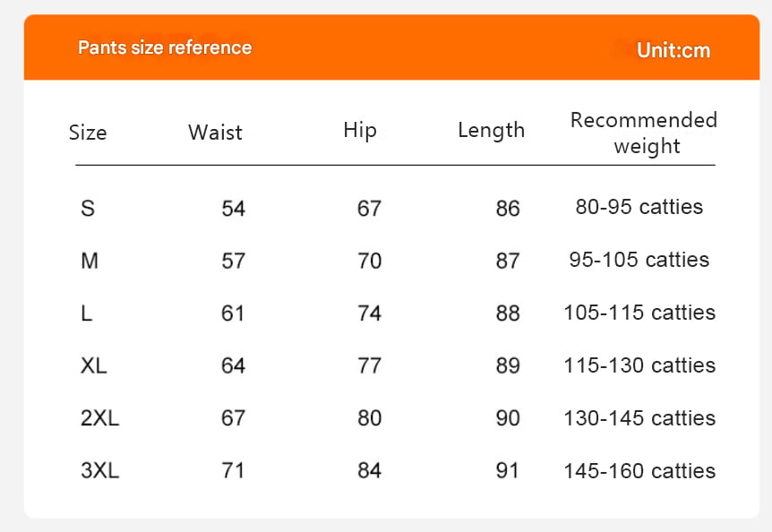The width and height of the screenshot is (772, 532).
Task: Click the 80-95 catties weight cell
Action: [639, 207]
